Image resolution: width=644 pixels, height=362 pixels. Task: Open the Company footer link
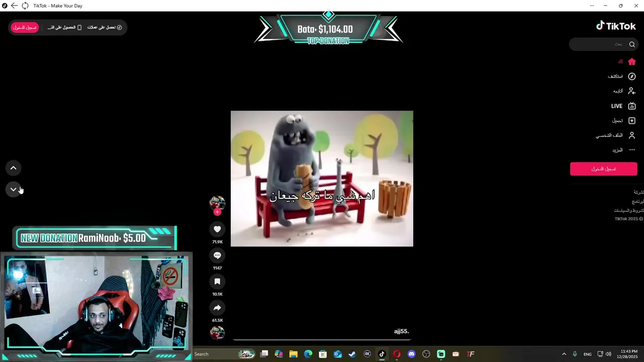click(638, 193)
